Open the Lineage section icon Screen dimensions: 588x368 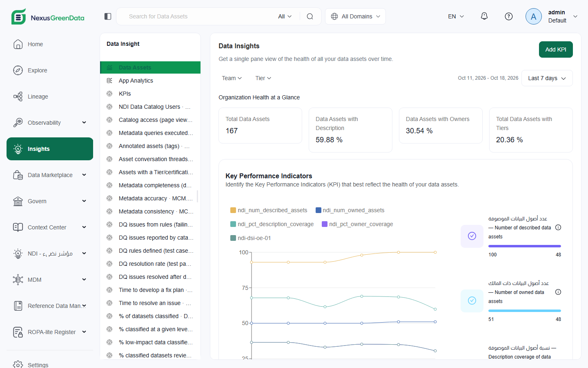(18, 96)
